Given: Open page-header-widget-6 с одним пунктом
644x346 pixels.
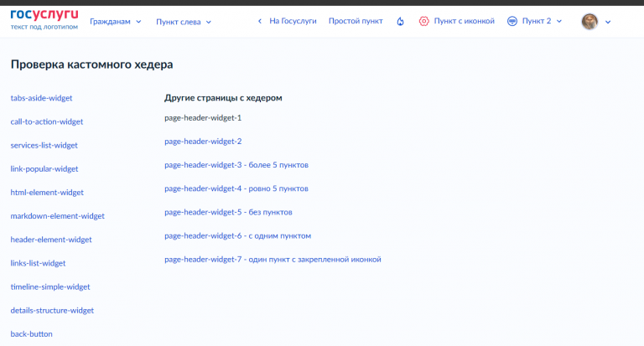Looking at the screenshot, I should click(x=238, y=235).
